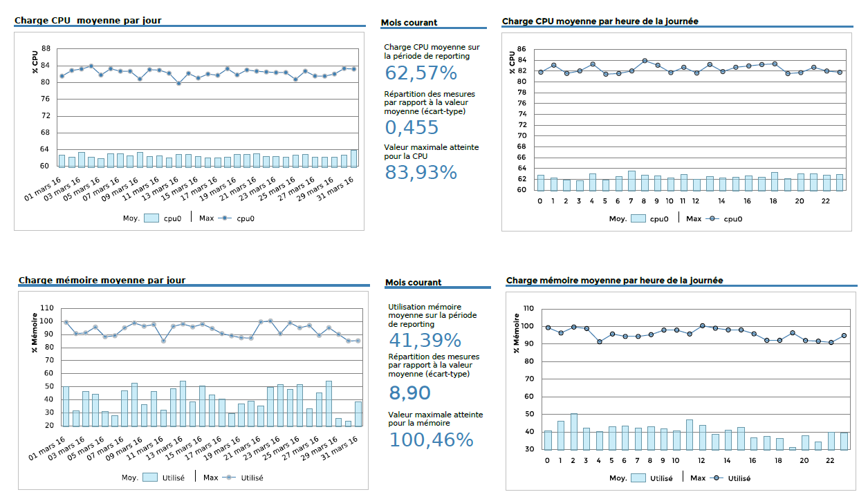The height and width of the screenshot is (501, 868).
Task: Click the 100,46% maximum memory value
Action: coord(431,439)
